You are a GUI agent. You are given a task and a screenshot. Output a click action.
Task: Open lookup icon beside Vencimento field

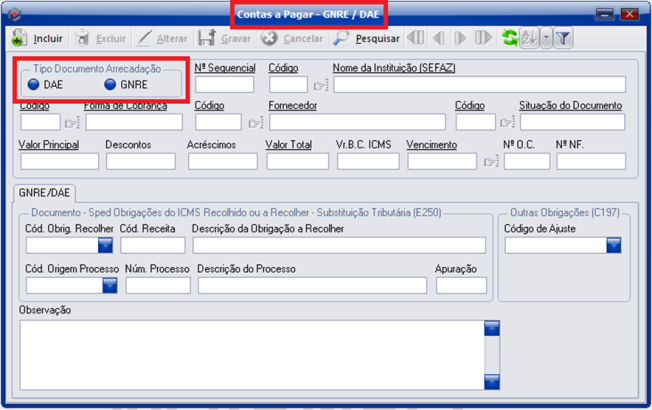491,161
